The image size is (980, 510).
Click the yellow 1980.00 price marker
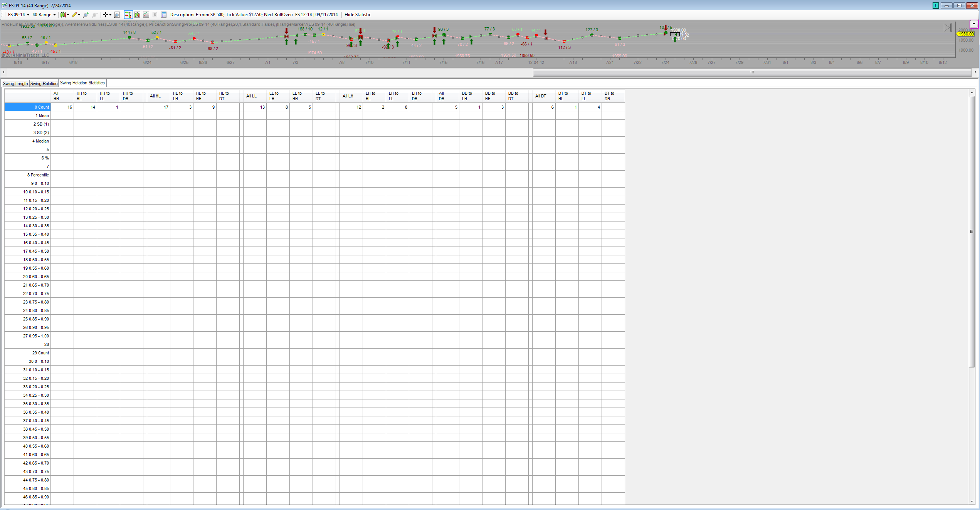click(x=966, y=34)
